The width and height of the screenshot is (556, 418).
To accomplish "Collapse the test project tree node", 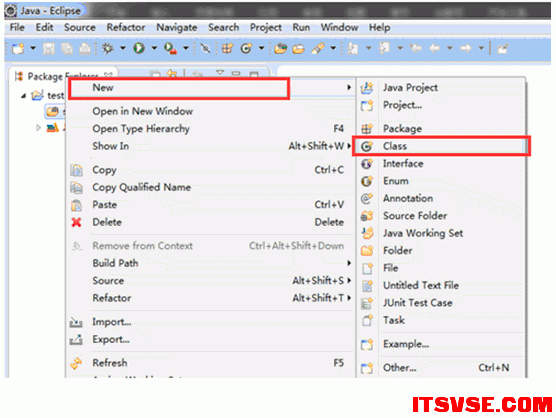I will pyautogui.click(x=23, y=96).
